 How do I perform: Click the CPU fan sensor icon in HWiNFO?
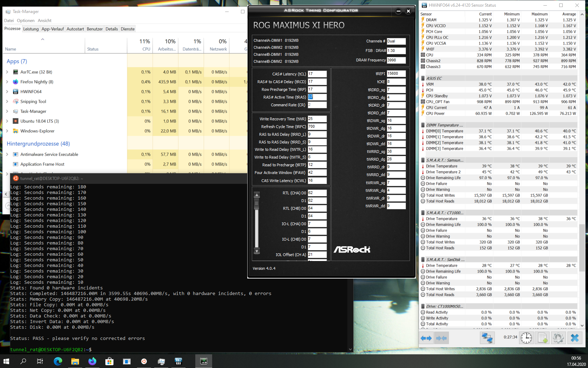coord(423,55)
